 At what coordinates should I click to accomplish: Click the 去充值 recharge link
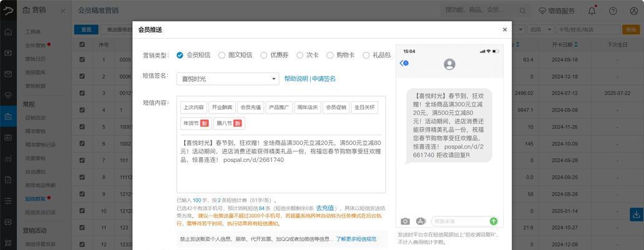click(326, 208)
